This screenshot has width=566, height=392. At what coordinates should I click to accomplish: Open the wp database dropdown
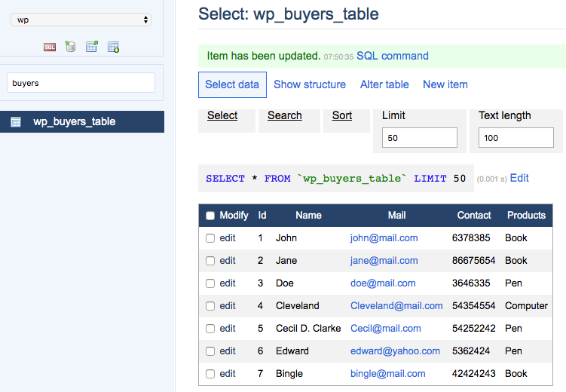(81, 20)
